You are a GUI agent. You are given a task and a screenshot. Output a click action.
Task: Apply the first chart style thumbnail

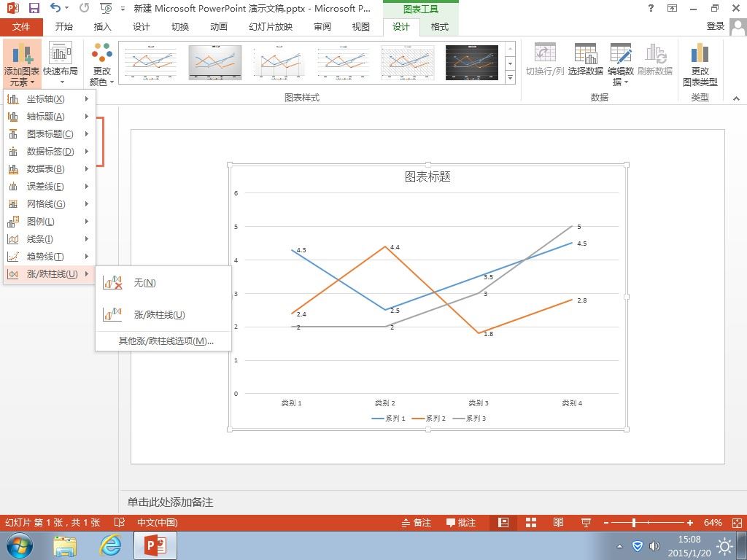point(151,63)
